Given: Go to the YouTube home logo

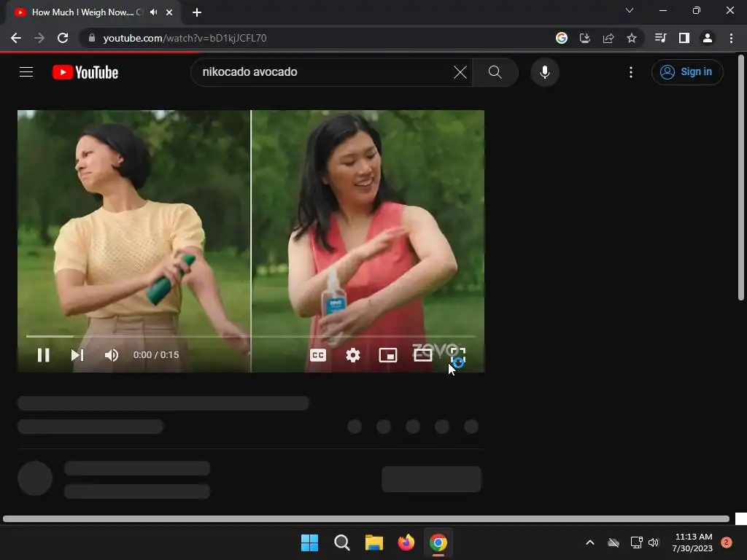Looking at the screenshot, I should coord(85,72).
